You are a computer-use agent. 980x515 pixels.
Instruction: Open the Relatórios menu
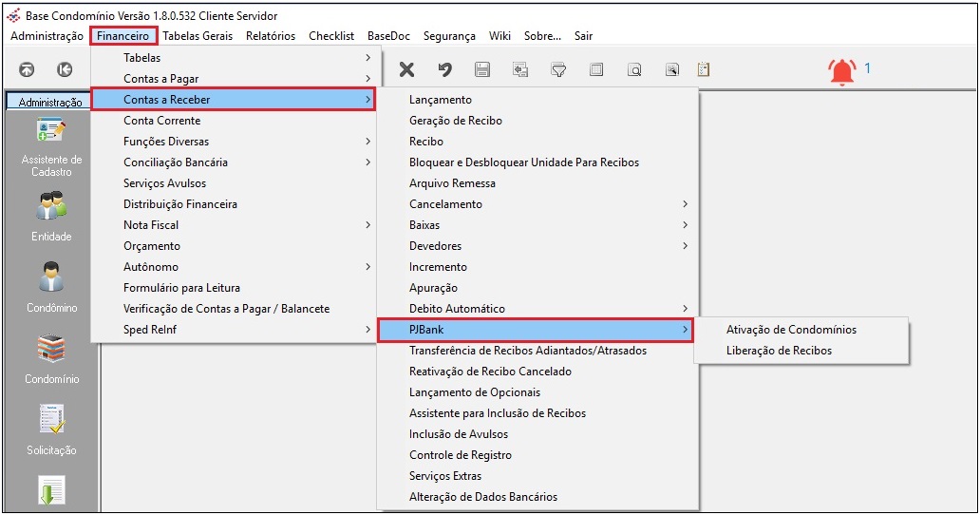[271, 36]
